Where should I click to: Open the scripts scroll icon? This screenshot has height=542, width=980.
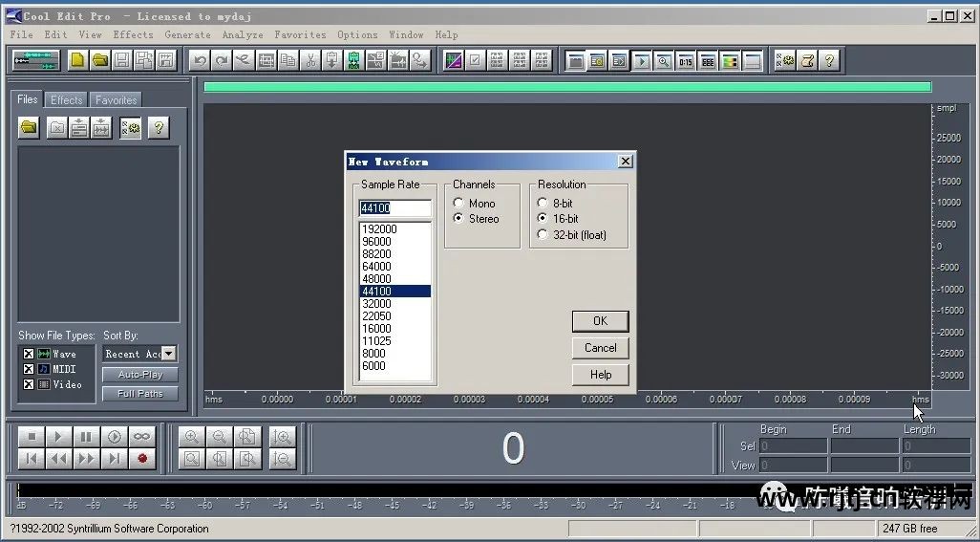(807, 60)
